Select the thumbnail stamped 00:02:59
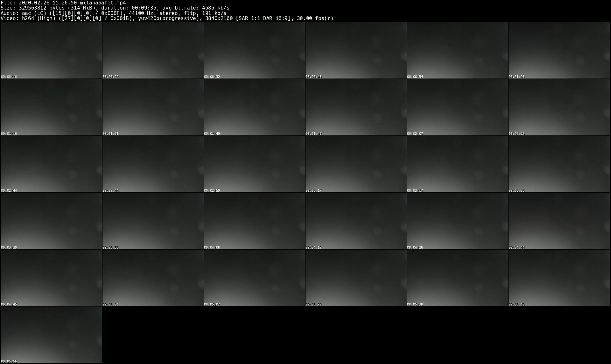The height and width of the screenshot is (364, 611). click(x=254, y=164)
